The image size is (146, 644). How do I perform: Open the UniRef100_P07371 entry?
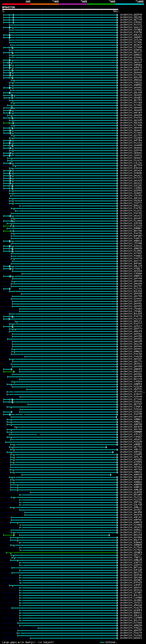point(131,25)
